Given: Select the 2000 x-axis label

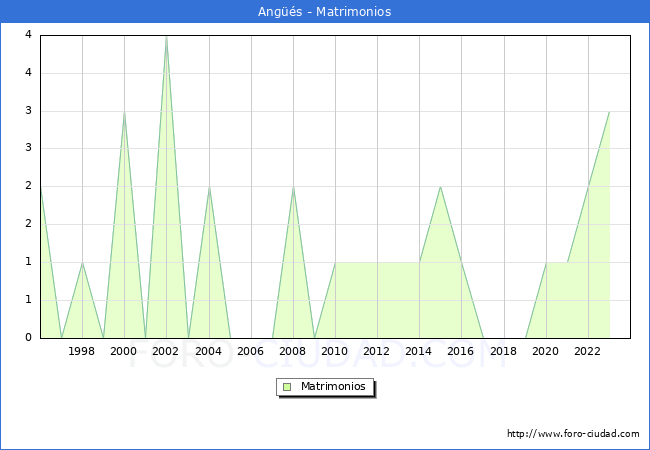Looking at the screenshot, I should 124,351.
